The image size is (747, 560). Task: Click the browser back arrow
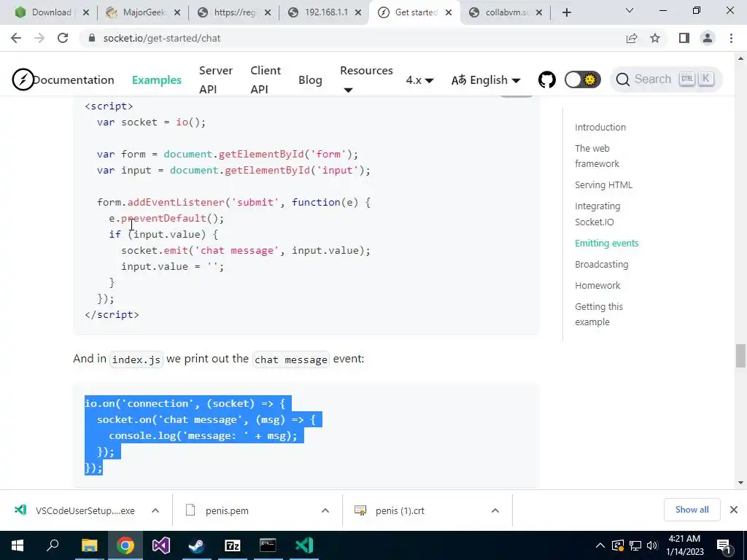[16, 38]
